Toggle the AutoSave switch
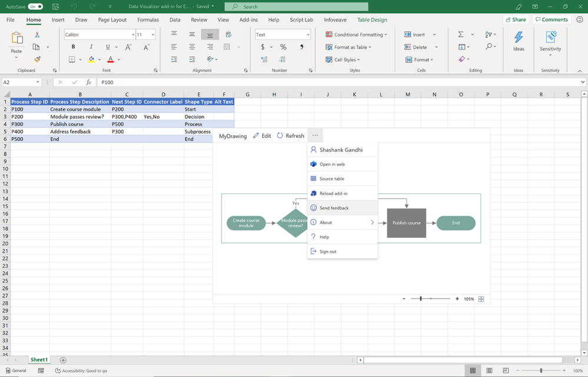The width and height of the screenshot is (588, 377). tap(35, 7)
